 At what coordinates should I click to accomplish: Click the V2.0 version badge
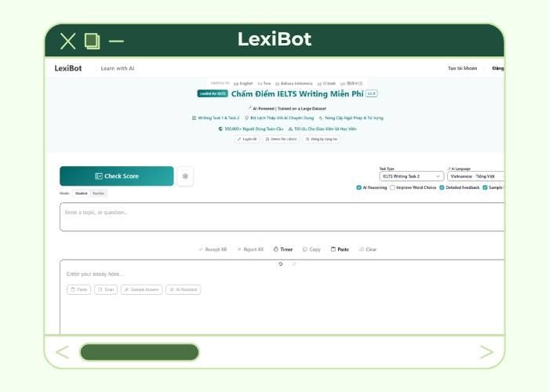[372, 93]
